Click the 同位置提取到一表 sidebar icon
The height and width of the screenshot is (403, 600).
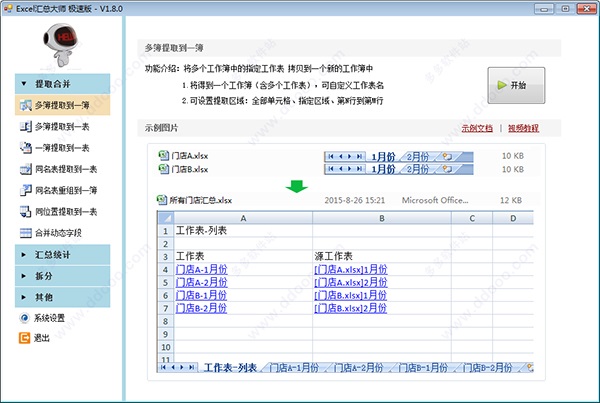(26, 211)
